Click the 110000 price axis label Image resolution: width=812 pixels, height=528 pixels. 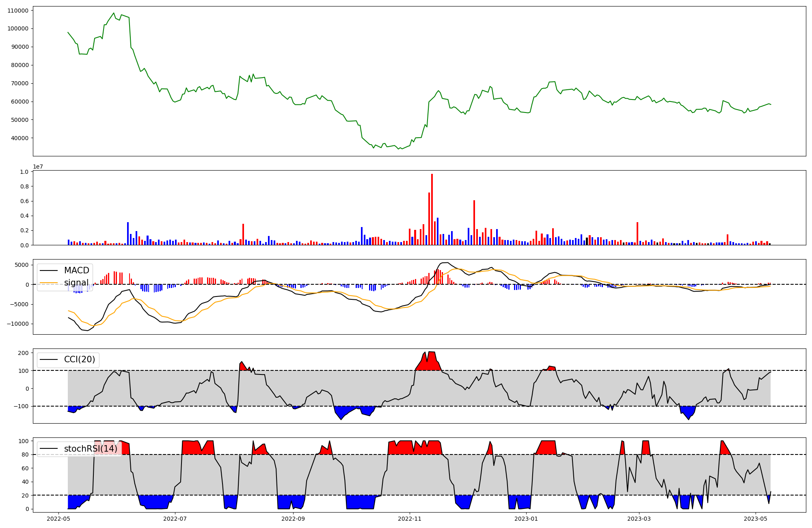tap(18, 11)
